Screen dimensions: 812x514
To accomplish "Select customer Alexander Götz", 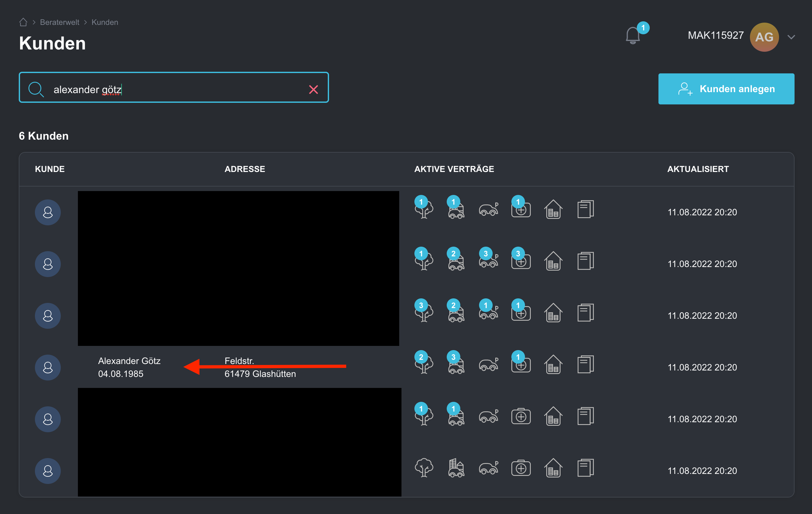I will click(x=129, y=361).
